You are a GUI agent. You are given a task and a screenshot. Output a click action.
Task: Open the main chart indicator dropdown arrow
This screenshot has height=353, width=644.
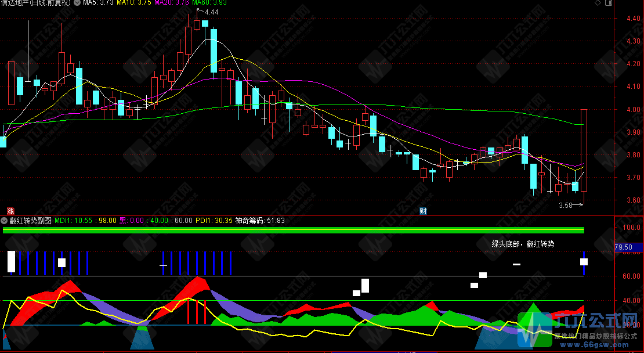pos(77,3)
